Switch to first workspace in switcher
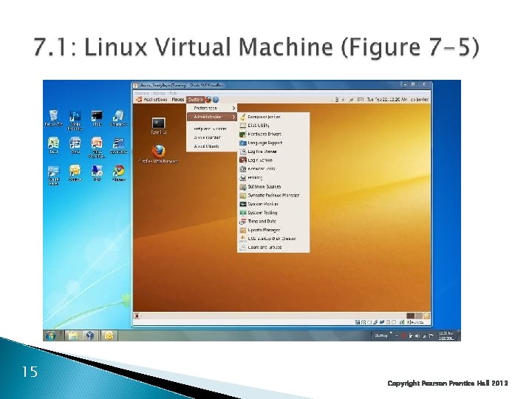Screen dimensions: 532x399 click(x=411, y=316)
